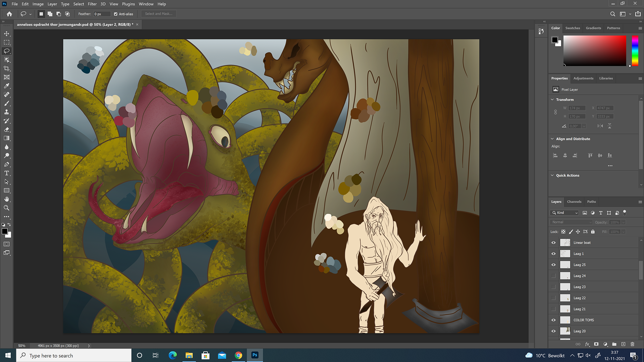Select the Move tool
Image resolution: width=644 pixels, height=362 pixels.
[x=6, y=34]
